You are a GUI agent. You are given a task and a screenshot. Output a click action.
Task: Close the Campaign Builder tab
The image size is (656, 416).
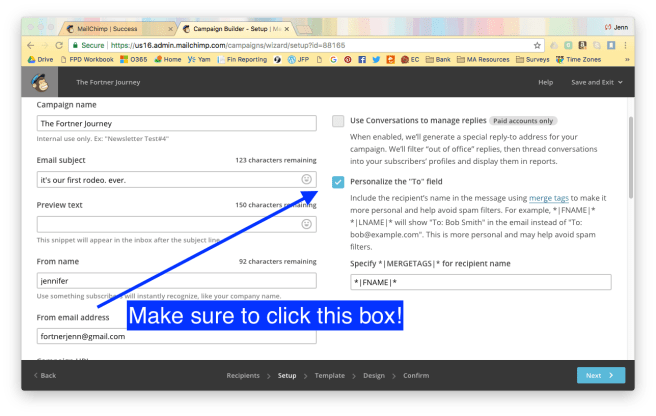(x=287, y=29)
